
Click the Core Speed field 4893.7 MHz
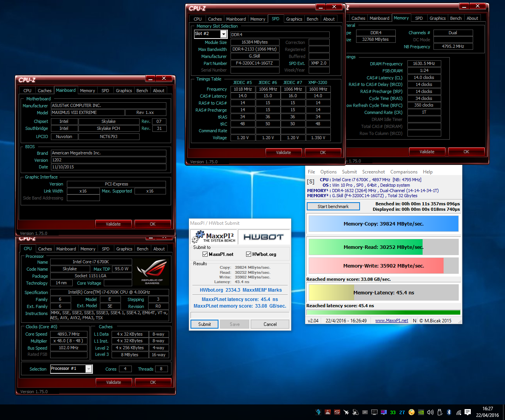pos(68,334)
